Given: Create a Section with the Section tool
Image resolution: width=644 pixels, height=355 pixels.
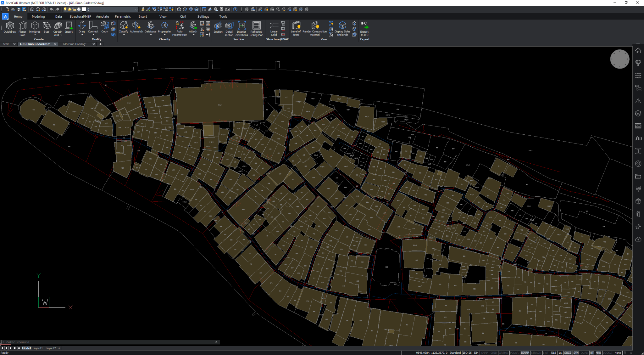Looking at the screenshot, I should [218, 28].
